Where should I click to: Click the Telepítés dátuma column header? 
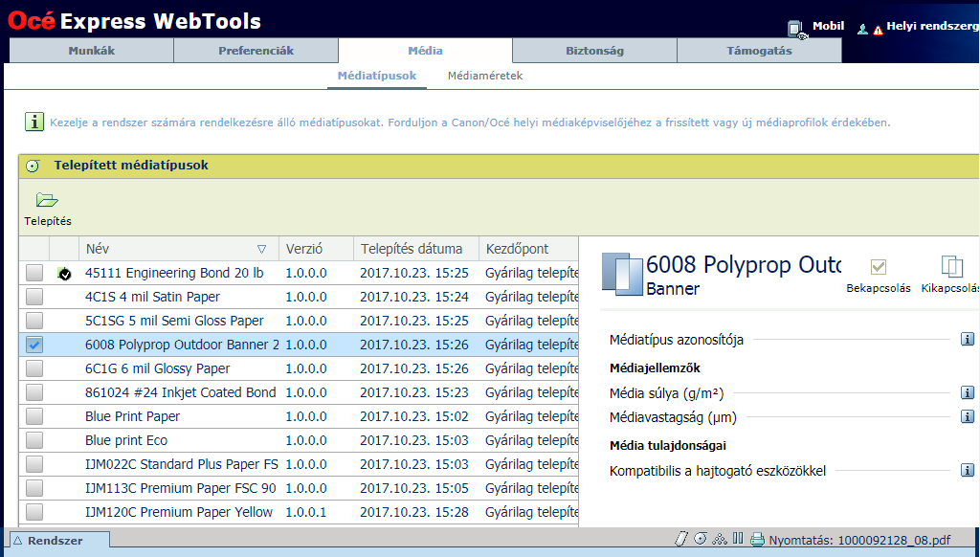(x=416, y=249)
